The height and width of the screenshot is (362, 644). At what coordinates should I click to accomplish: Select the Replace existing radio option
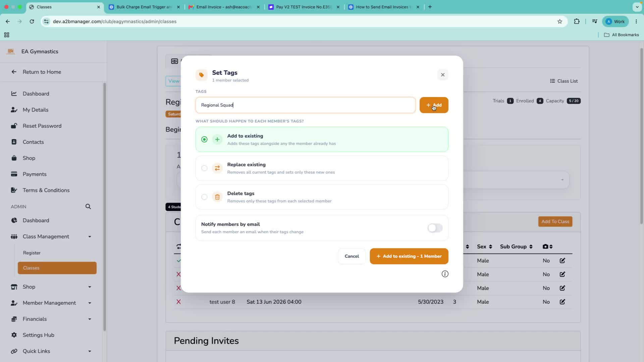pos(204,168)
